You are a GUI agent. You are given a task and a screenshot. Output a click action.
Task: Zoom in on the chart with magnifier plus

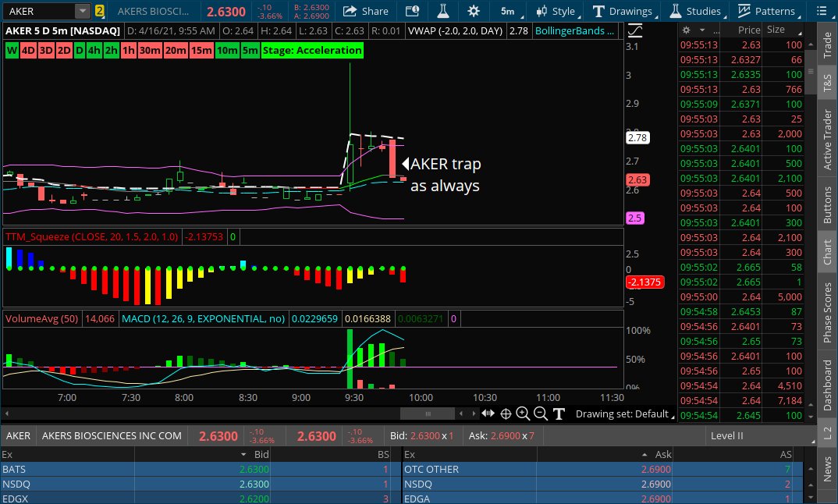coord(523,413)
